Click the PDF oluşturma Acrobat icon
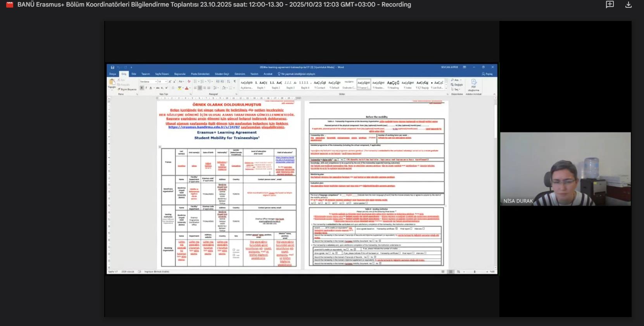 (x=473, y=85)
